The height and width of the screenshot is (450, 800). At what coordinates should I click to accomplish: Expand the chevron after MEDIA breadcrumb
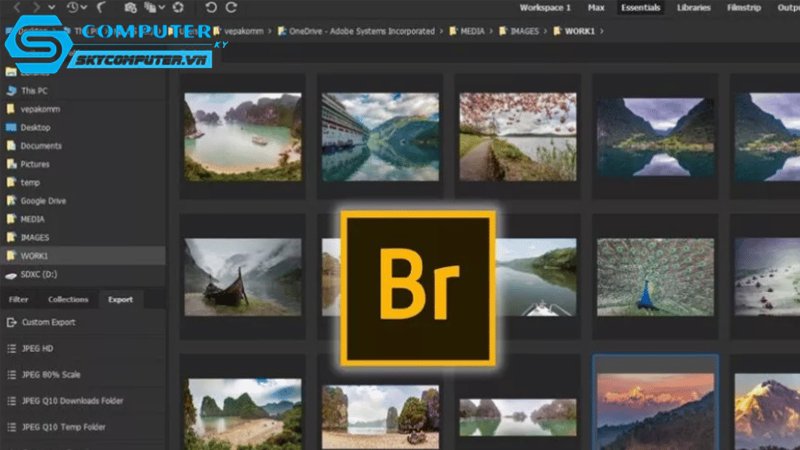491,31
